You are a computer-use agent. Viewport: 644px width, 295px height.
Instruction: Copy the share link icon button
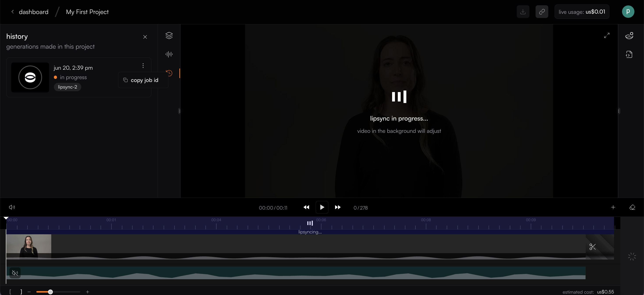click(542, 12)
